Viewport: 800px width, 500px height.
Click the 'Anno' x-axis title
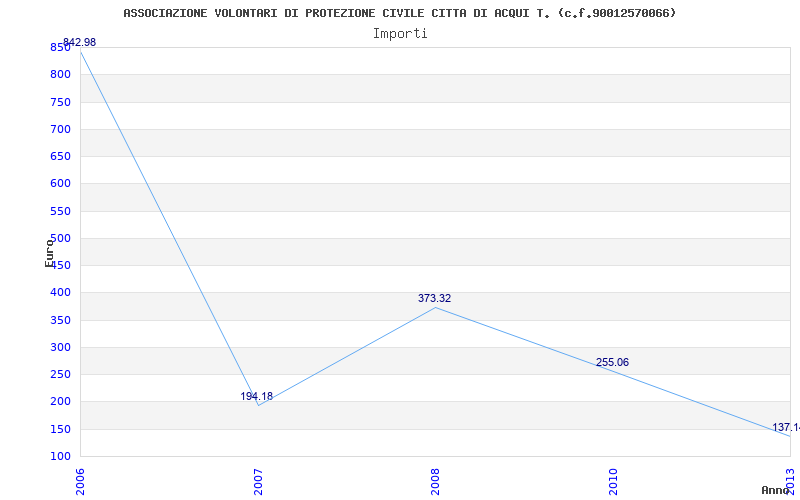(776, 490)
